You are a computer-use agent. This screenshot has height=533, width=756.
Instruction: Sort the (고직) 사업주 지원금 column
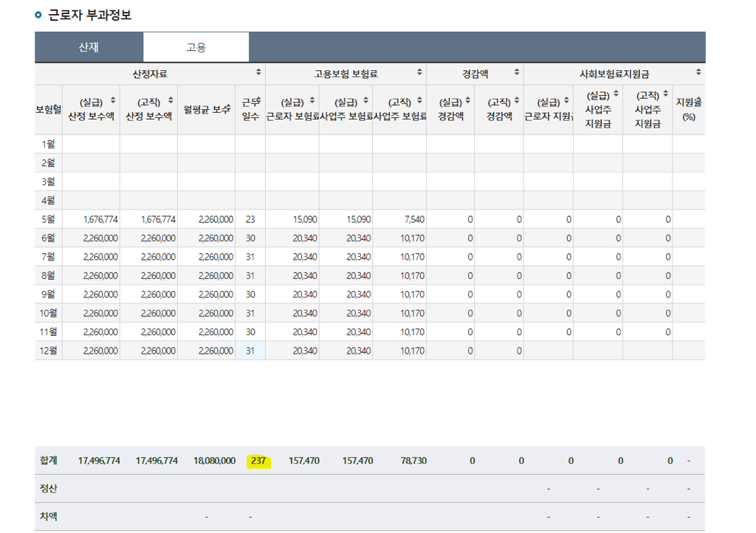[x=666, y=94]
